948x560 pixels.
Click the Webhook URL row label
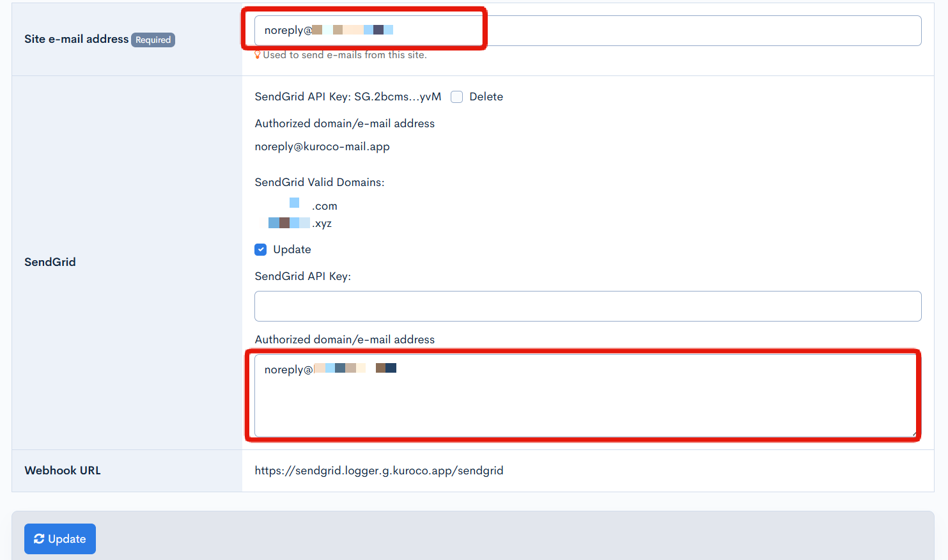tap(63, 471)
